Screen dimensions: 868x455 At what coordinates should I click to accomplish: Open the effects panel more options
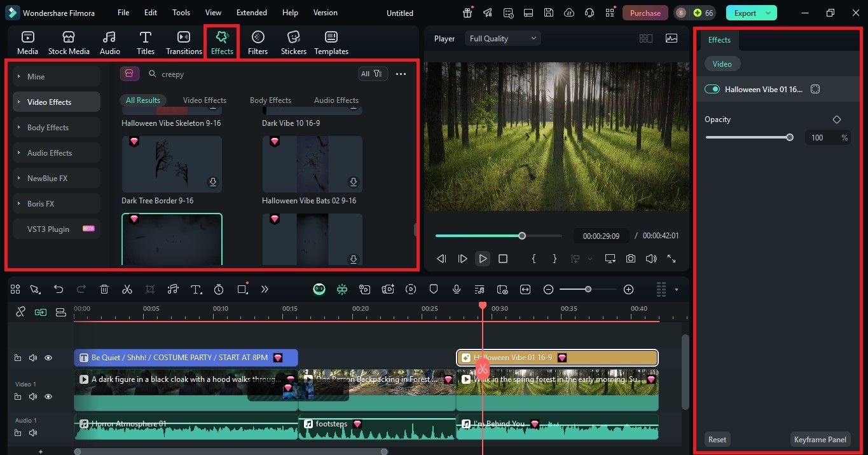click(401, 74)
